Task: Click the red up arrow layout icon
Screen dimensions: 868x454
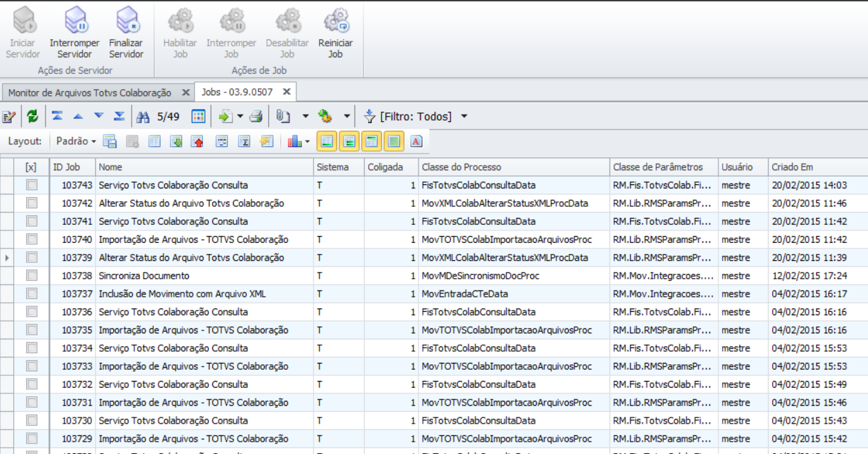Action: pyautogui.click(x=199, y=141)
